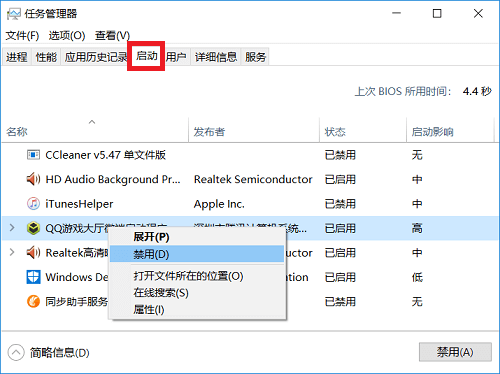Click the 同步助手服务 orange icon

[33, 302]
